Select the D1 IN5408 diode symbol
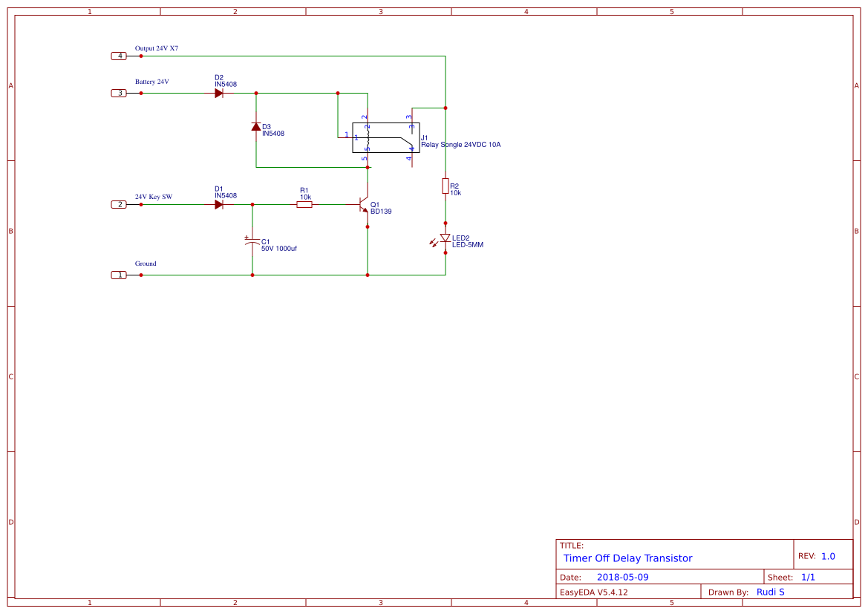The width and height of the screenshot is (868, 614). (219, 203)
